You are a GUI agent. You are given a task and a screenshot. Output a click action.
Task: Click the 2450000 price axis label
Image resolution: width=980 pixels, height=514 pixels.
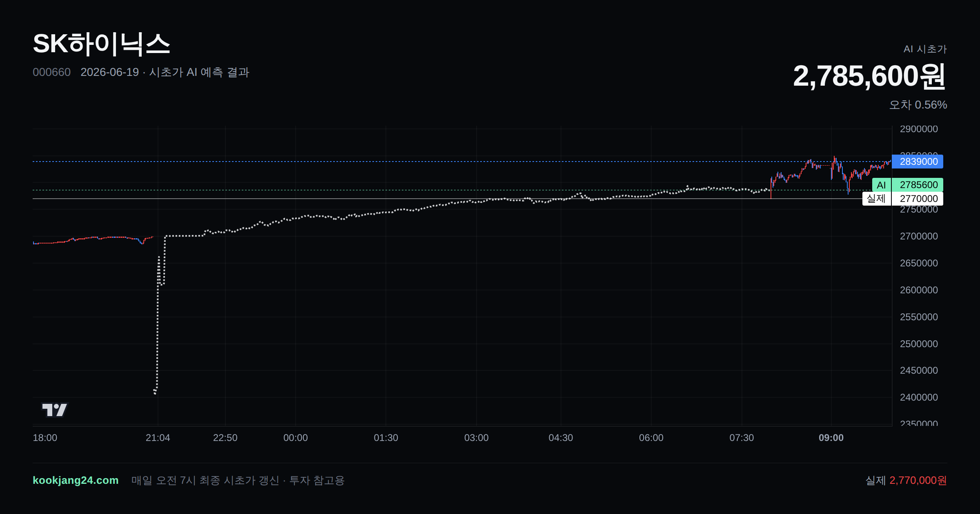tap(919, 370)
